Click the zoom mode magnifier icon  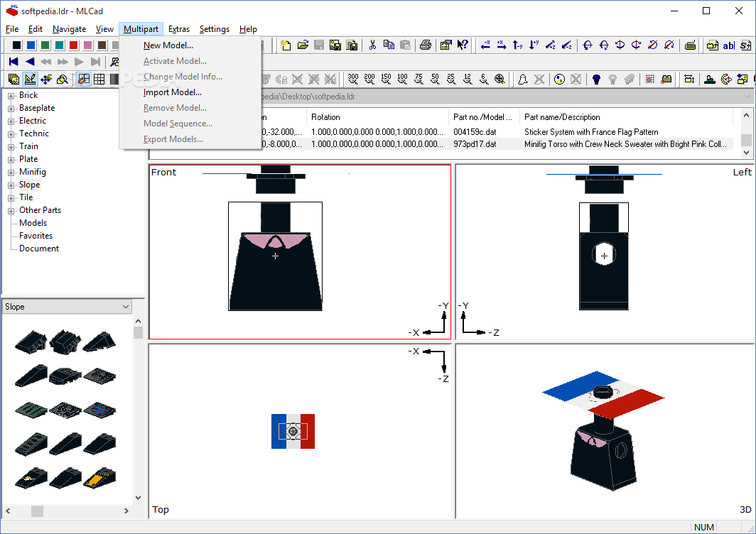63,79
